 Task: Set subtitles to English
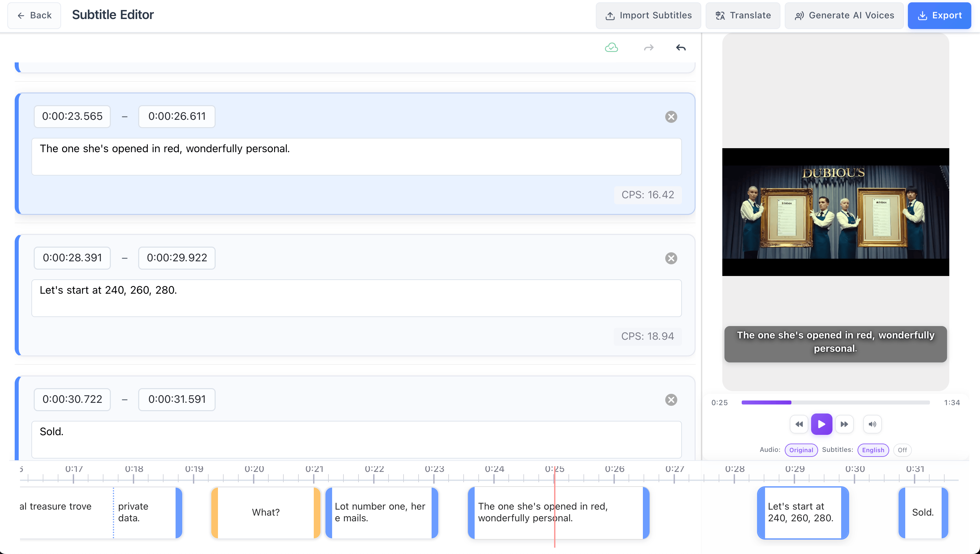click(873, 450)
